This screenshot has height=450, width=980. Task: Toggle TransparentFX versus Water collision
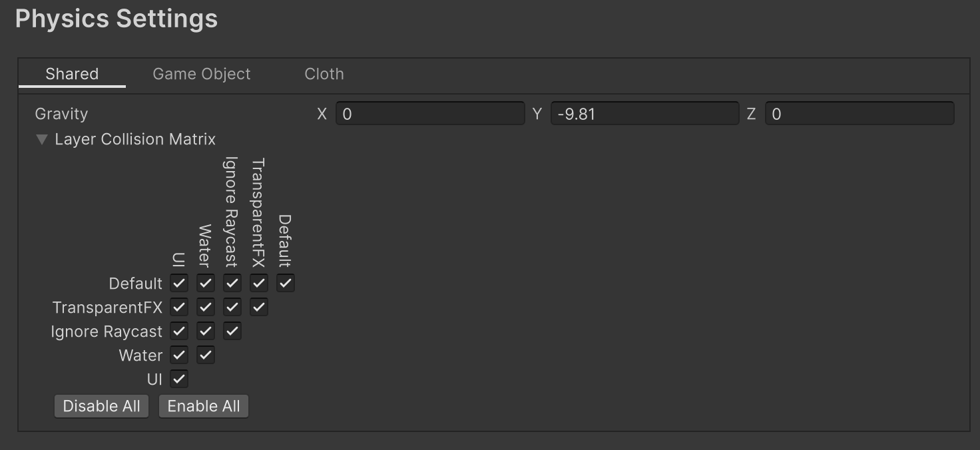click(x=205, y=307)
